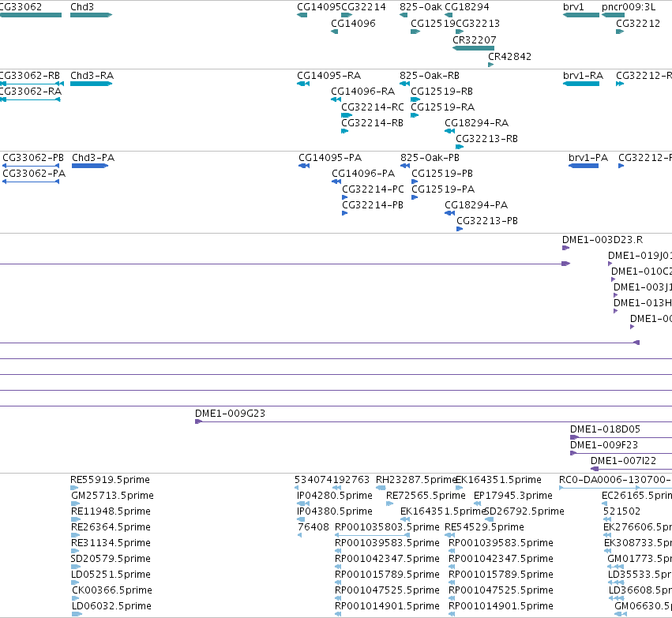The height and width of the screenshot is (618, 672).
Task: Select the 'LD06032.5prime' EST label
Action: click(x=111, y=607)
